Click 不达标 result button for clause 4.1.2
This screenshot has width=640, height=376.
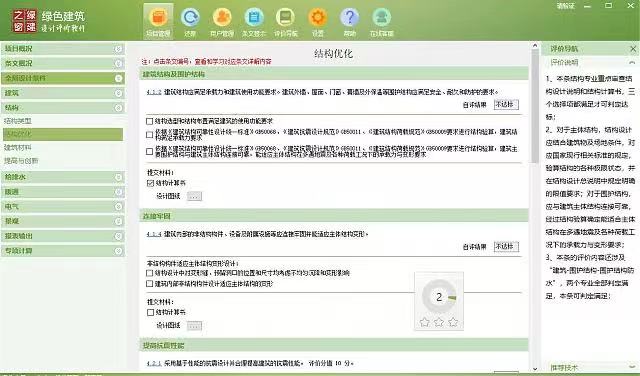(x=506, y=105)
